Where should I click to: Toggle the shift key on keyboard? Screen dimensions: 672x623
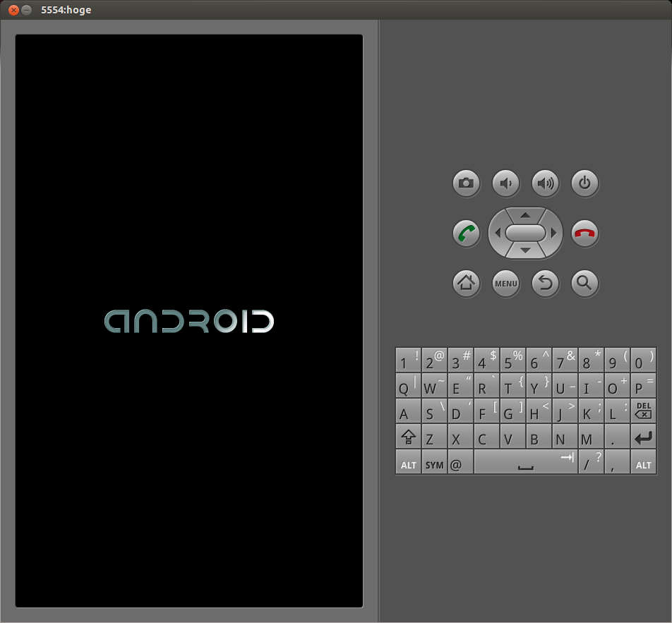[408, 437]
